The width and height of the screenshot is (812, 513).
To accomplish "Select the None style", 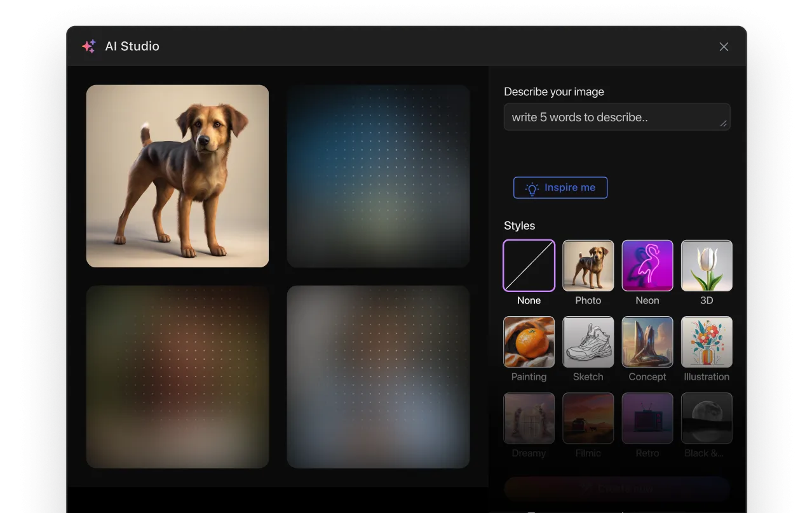I will [x=529, y=265].
